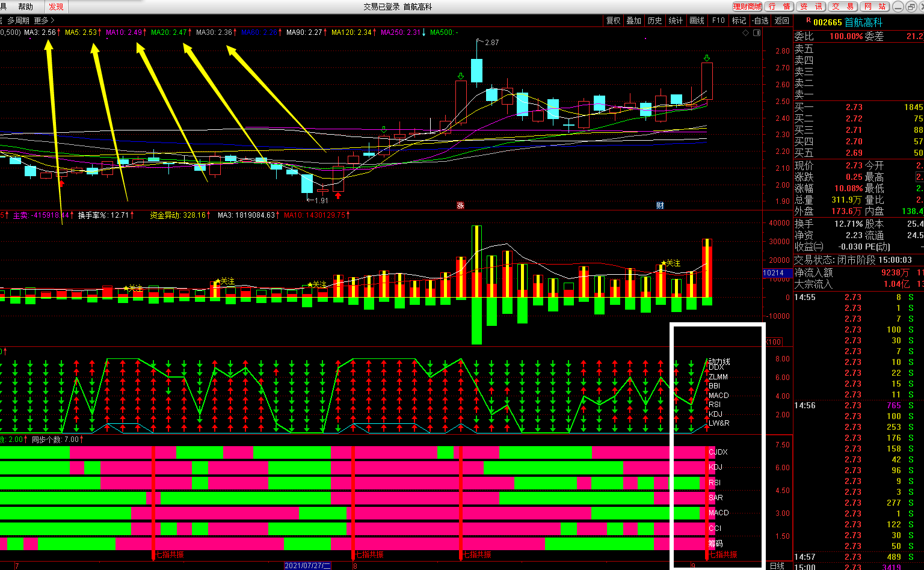This screenshot has height=570, width=924.
Task: Open the 日线 period selector
Action: tap(777, 565)
